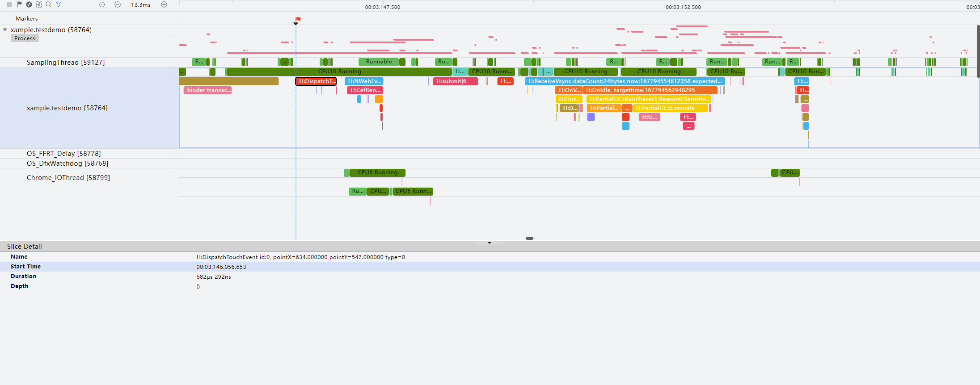The height and width of the screenshot is (385, 980).
Task: Click the reset zoom circular icon
Action: click(x=102, y=4)
